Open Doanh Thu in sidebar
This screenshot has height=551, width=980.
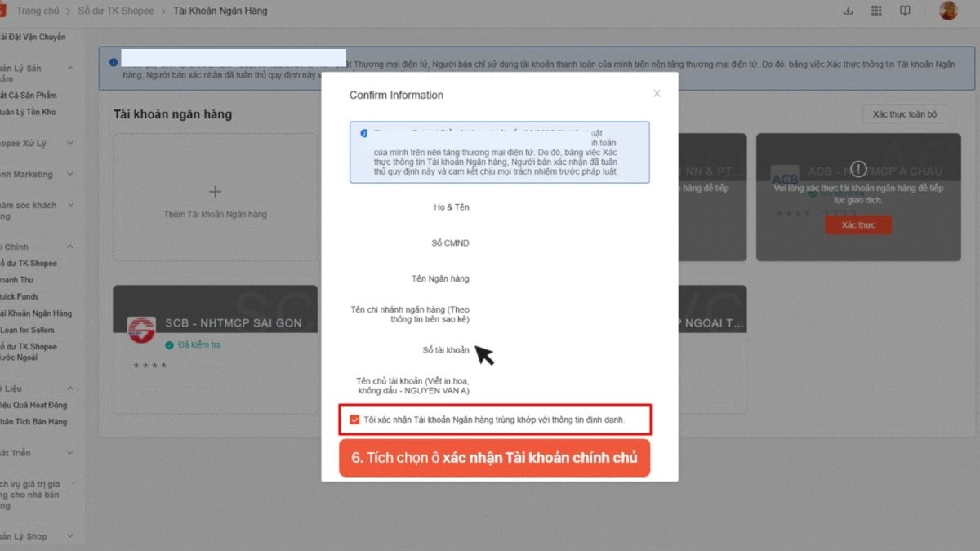(x=17, y=280)
